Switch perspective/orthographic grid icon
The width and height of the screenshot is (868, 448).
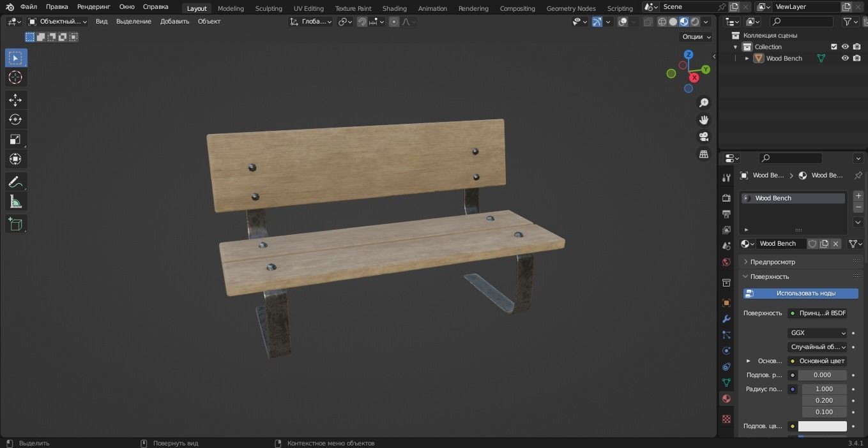[704, 154]
